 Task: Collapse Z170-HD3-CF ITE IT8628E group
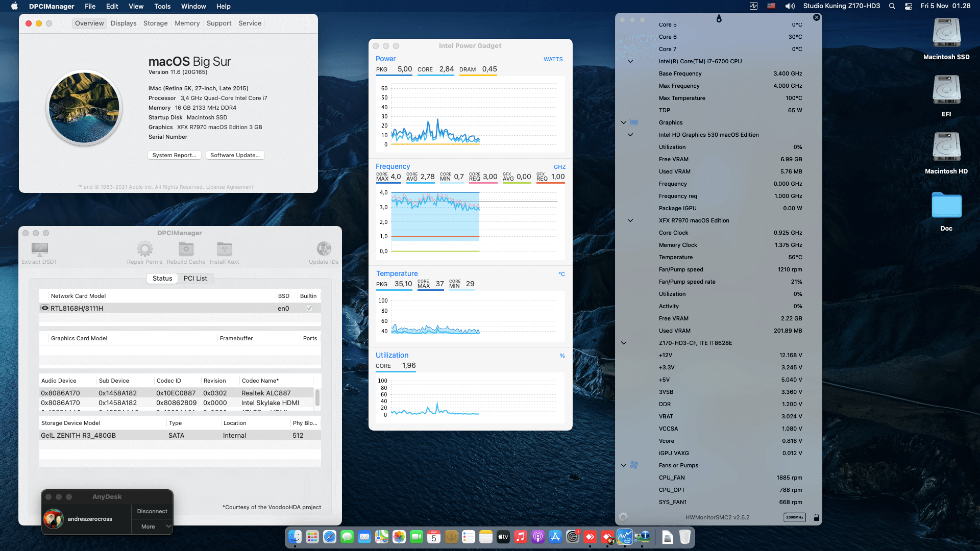click(624, 343)
